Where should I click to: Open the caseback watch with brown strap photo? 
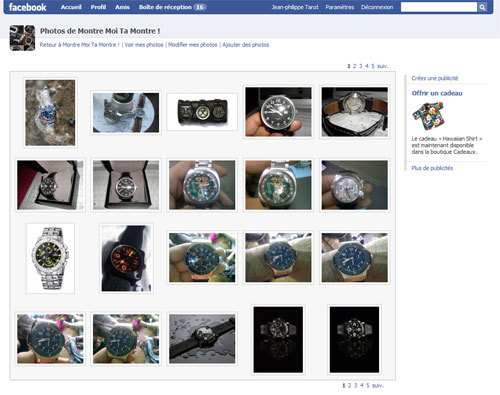tap(355, 112)
